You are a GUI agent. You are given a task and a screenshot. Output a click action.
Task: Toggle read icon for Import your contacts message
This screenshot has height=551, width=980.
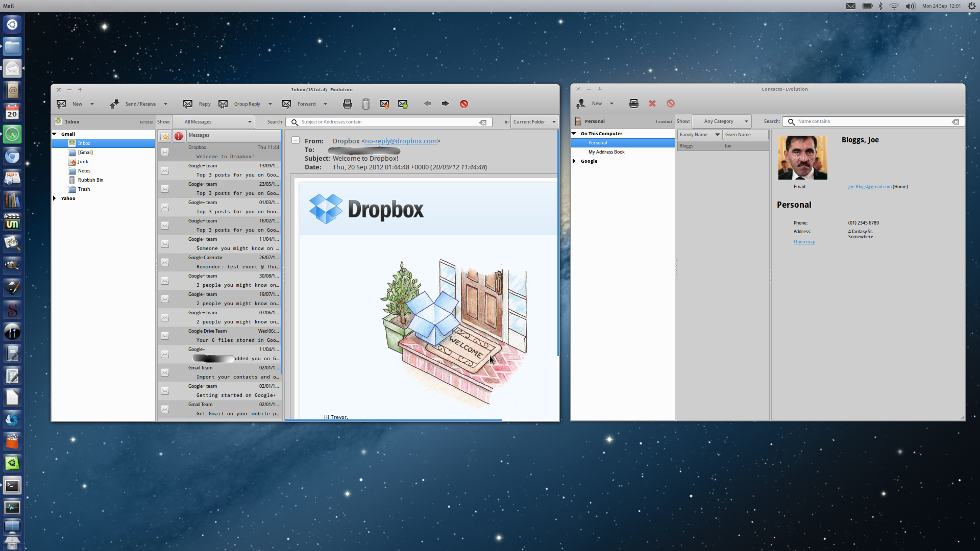click(x=165, y=372)
